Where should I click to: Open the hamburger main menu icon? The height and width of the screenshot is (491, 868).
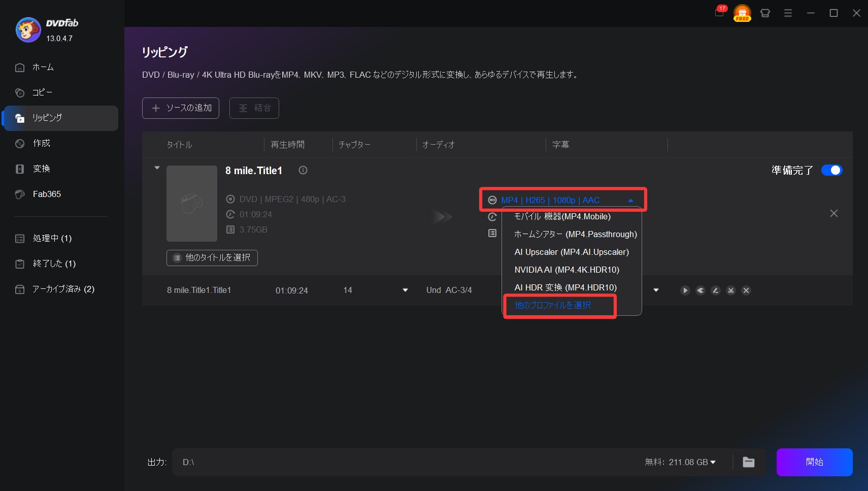point(788,13)
